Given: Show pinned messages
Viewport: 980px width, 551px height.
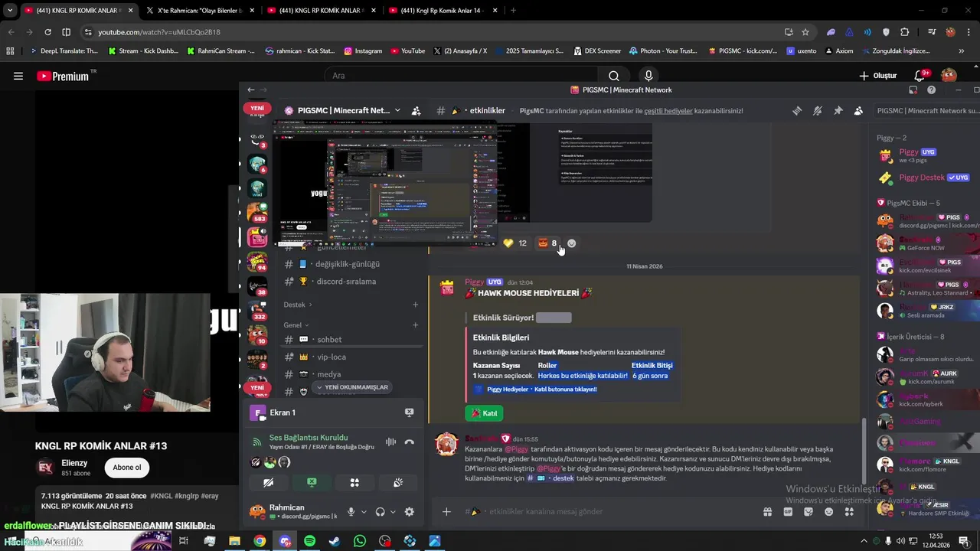Looking at the screenshot, I should [x=838, y=111].
